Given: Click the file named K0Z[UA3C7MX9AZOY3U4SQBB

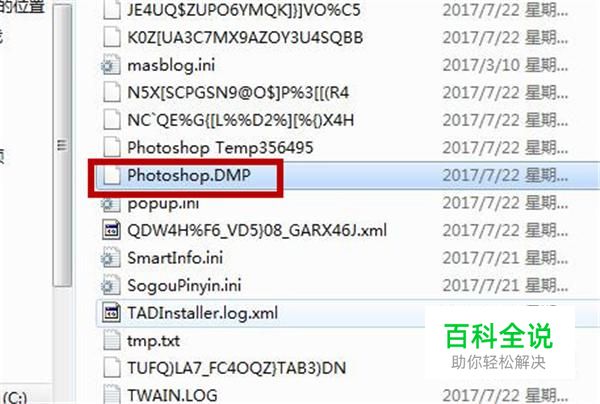Looking at the screenshot, I should (x=245, y=37).
